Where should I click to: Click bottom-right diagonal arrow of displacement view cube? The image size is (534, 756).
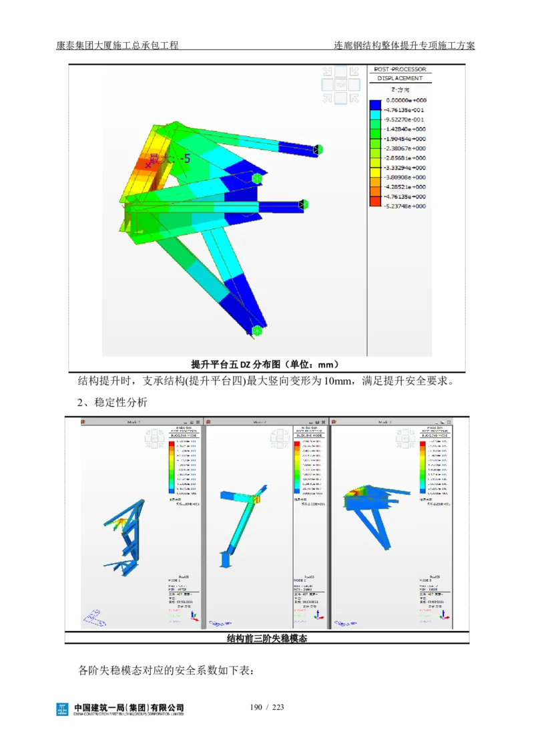coord(354,98)
